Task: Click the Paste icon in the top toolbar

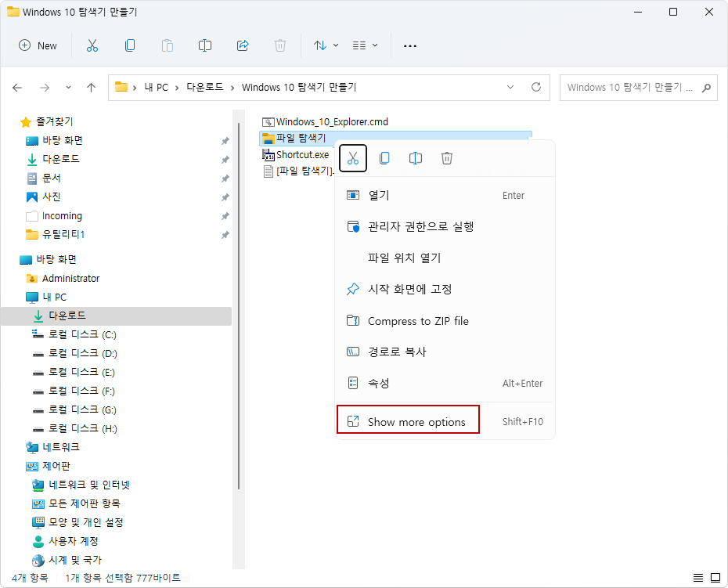Action: click(168, 45)
